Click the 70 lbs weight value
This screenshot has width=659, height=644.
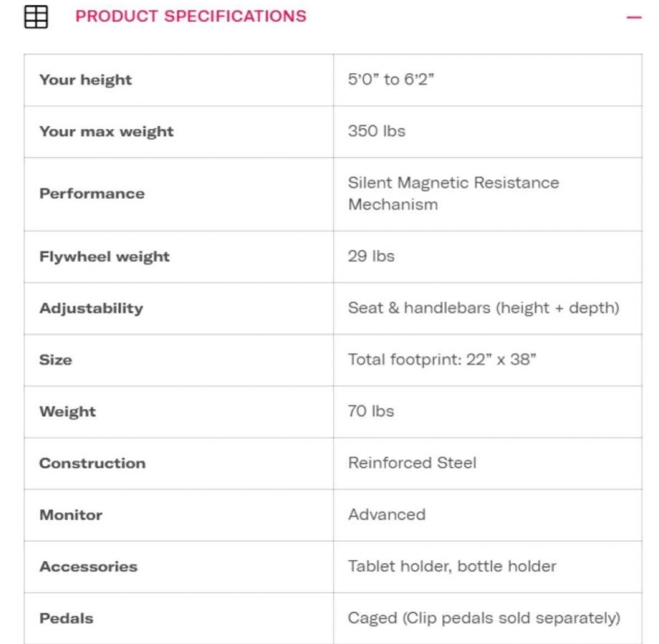(x=371, y=411)
